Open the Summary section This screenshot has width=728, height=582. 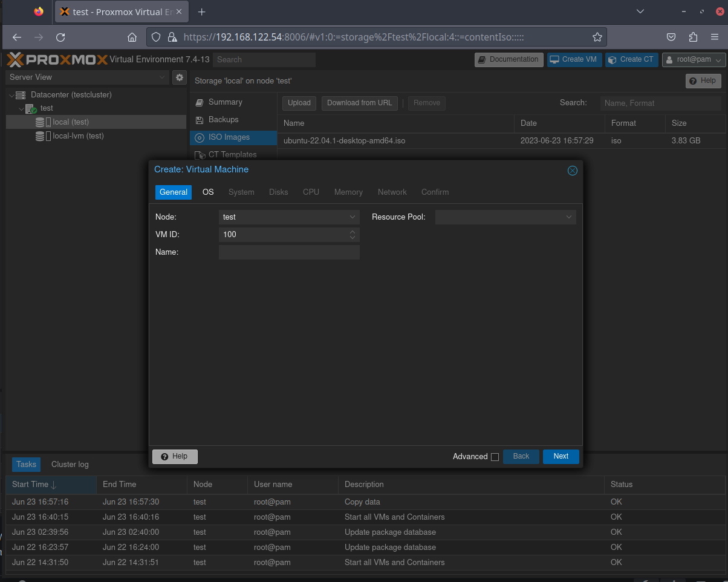(x=233, y=102)
